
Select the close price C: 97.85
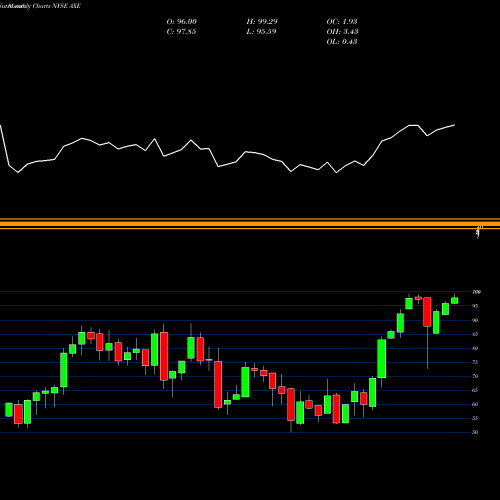tap(181, 32)
